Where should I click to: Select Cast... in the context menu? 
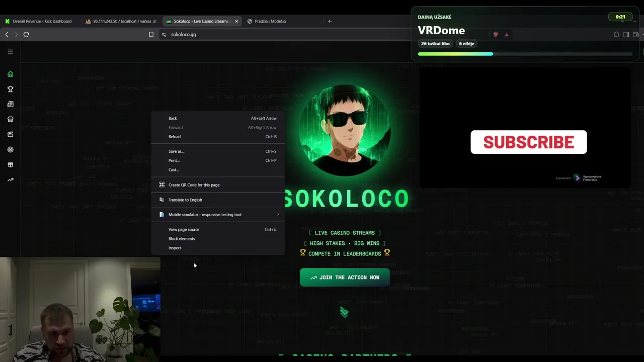tap(218, 169)
